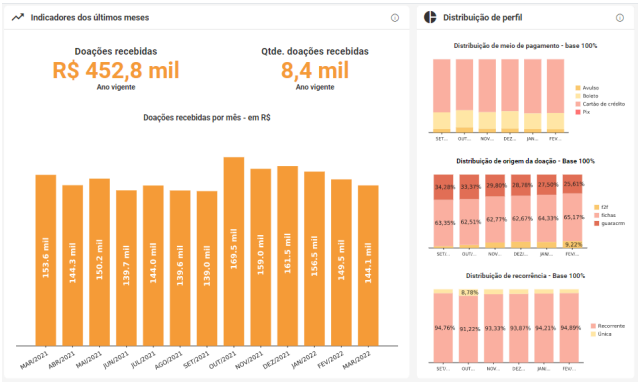Toggle the Recorrente legend entry
The image size is (641, 385).
pos(608,326)
